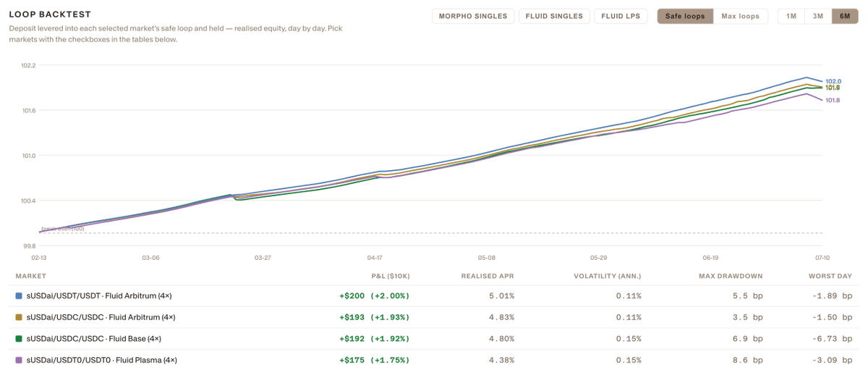Open the Morpho Singles section
This screenshot has height=378, width=868.
pos(474,16)
